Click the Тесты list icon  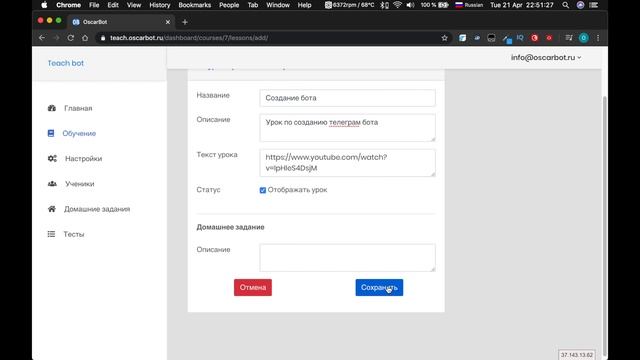point(51,234)
